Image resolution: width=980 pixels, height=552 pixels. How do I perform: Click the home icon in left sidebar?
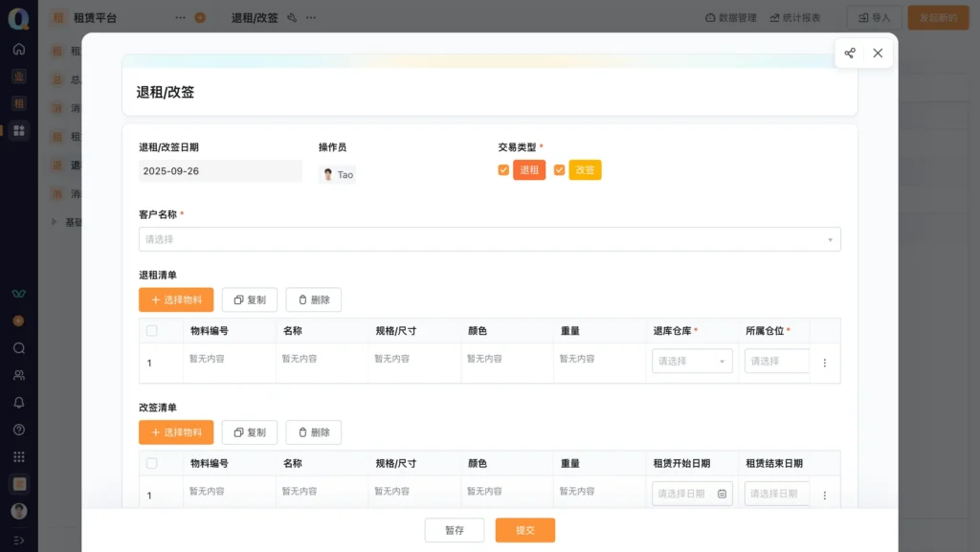point(19,49)
